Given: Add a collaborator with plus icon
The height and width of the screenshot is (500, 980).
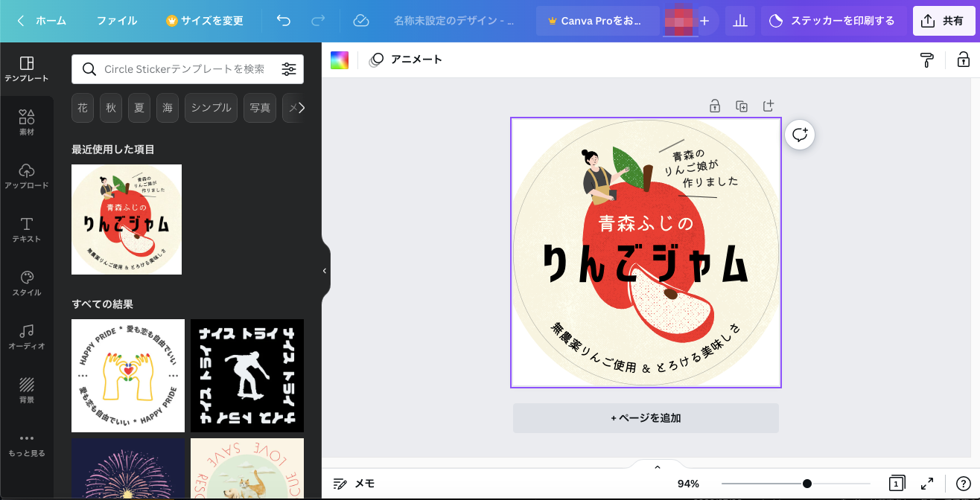Looking at the screenshot, I should [704, 21].
